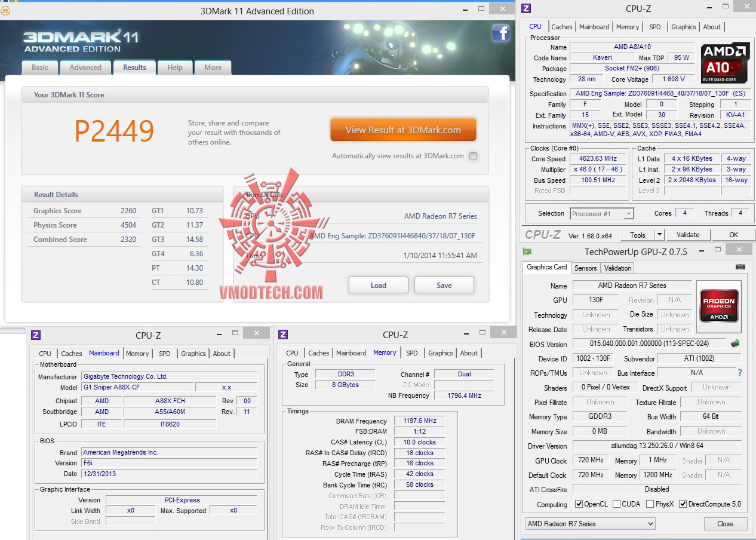Open SPD tab in top-right CPU-Z
The width and height of the screenshot is (756, 540).
[655, 27]
